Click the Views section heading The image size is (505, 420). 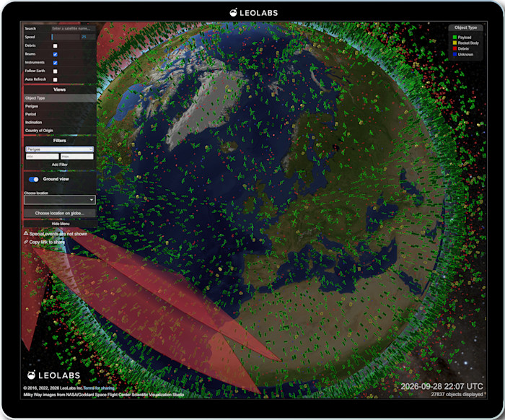tap(60, 89)
